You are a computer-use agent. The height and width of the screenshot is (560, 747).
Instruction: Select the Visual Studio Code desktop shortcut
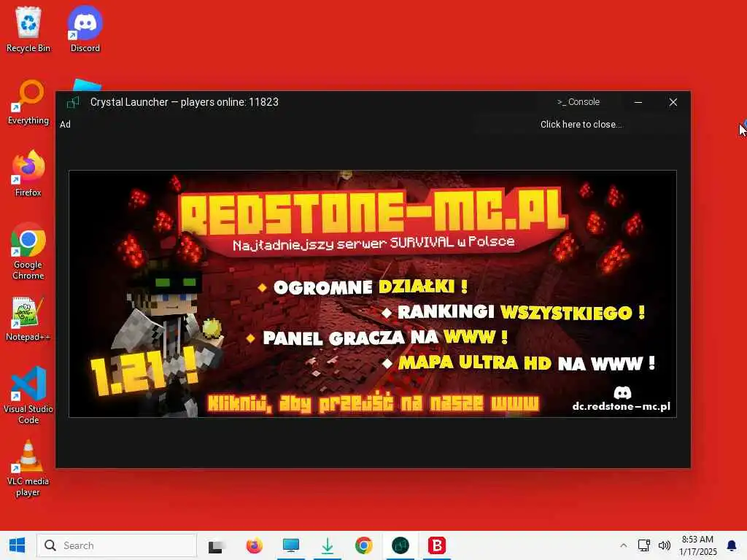click(x=28, y=395)
